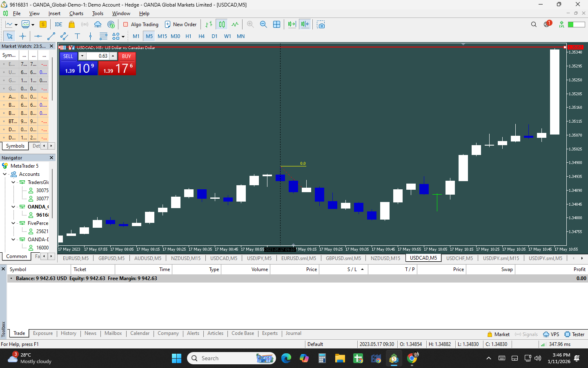The width and height of the screenshot is (588, 368).
Task: Toggle chart auto scroll to latest bar
Action: point(292,25)
